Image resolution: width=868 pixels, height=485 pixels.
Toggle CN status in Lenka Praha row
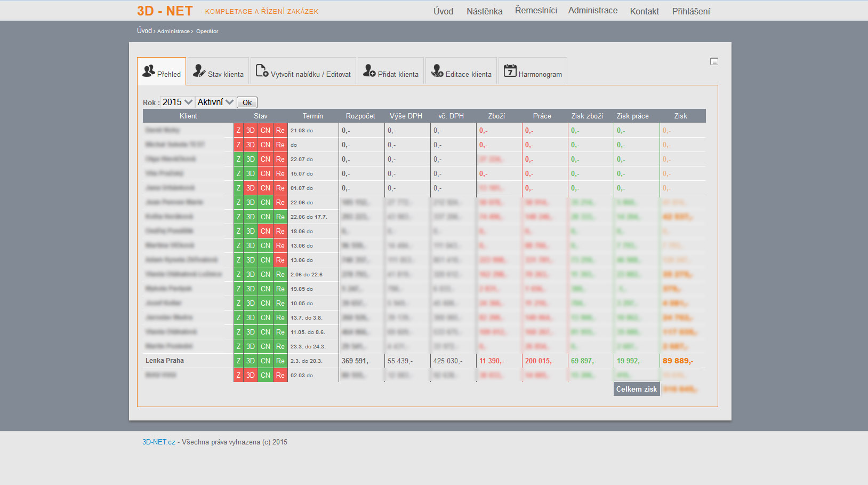point(266,361)
